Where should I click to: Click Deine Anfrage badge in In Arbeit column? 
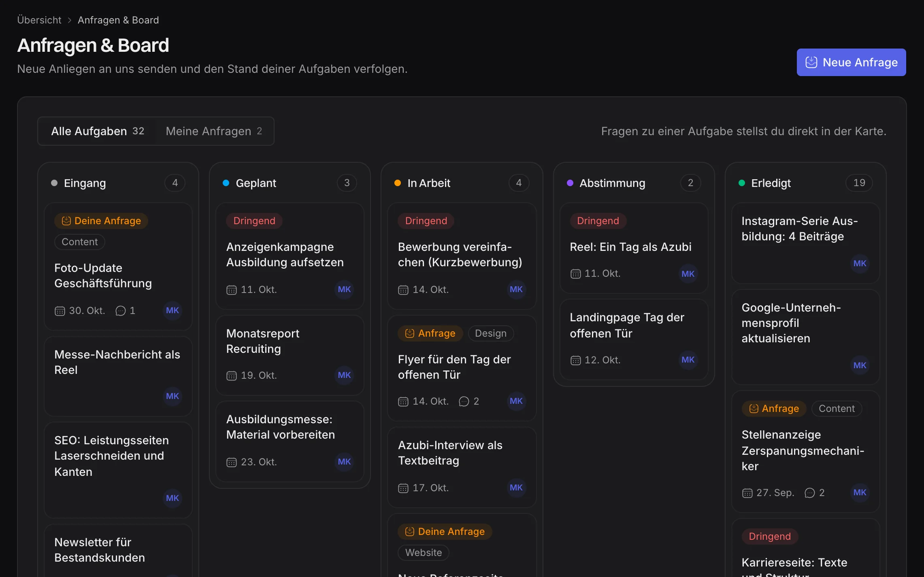click(x=445, y=532)
